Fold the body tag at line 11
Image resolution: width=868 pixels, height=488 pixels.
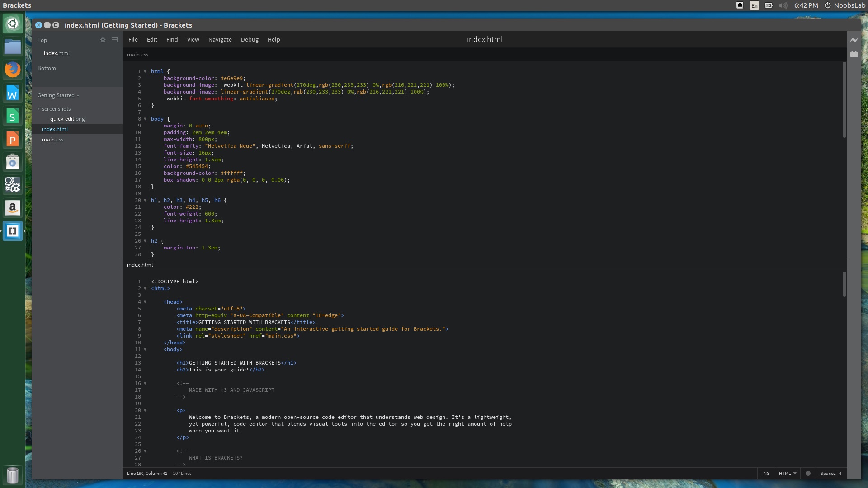(145, 349)
